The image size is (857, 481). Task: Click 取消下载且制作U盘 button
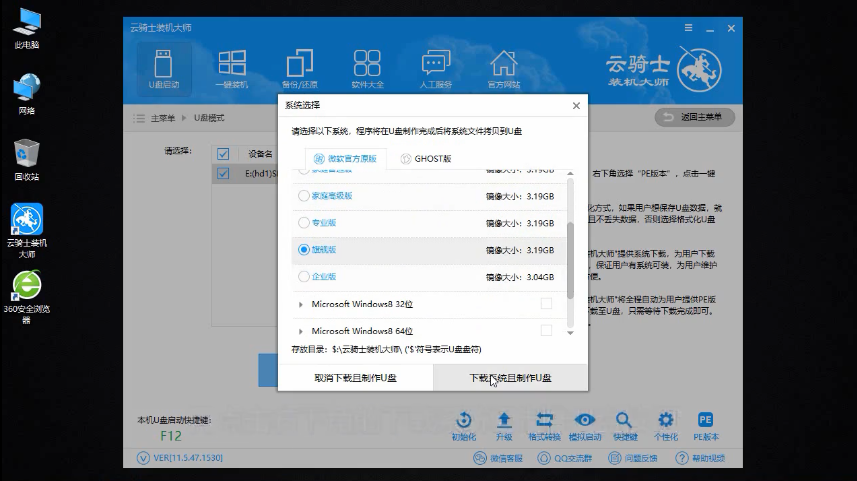355,378
